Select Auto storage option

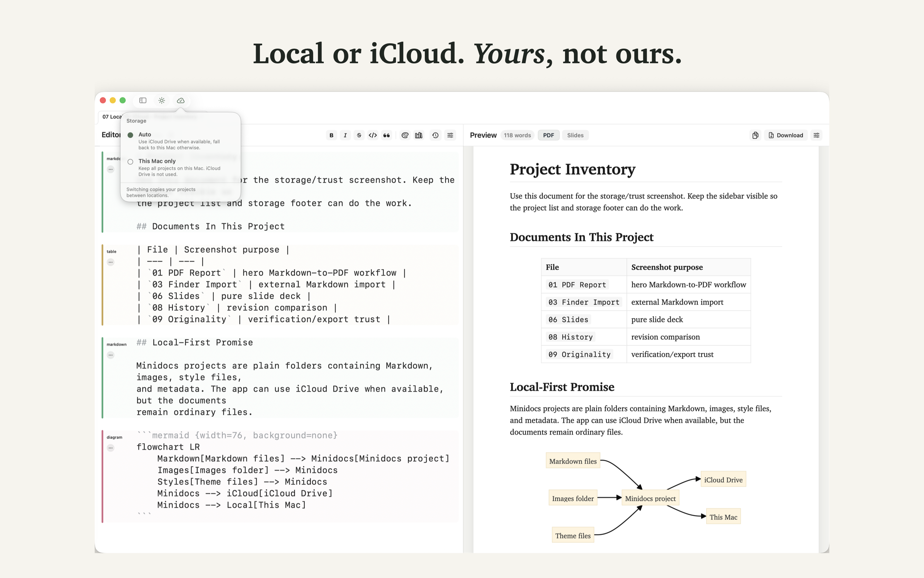(180, 141)
